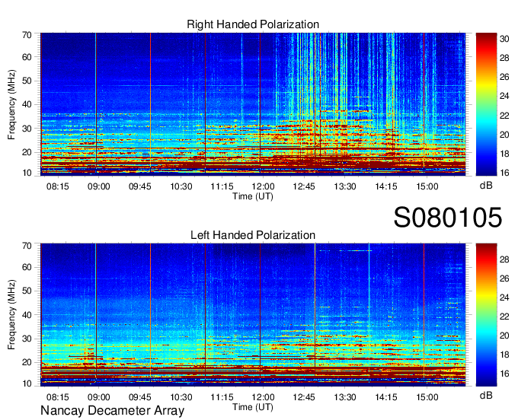The width and height of the screenshot is (518, 420).
Task: Click the 70 MHz tick of the Left Handed plot
Action: 27,245
